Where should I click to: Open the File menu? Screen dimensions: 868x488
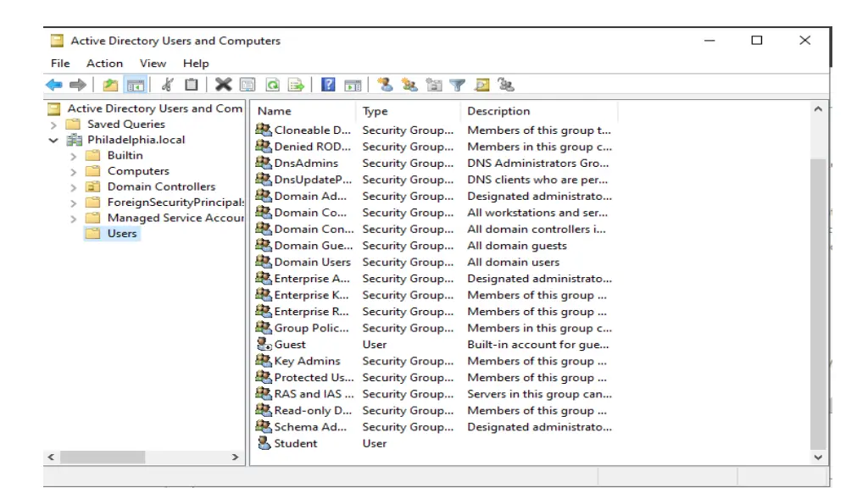pyautogui.click(x=60, y=63)
